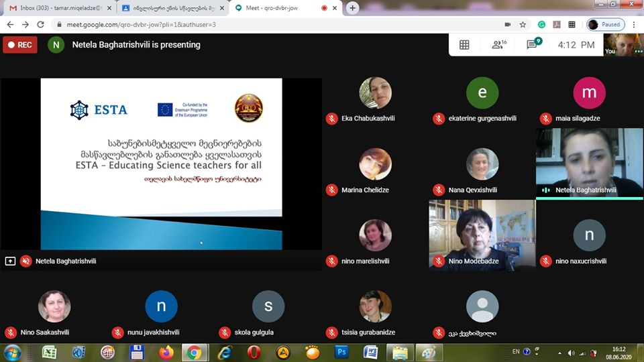The image size is (644, 362).
Task: Open a new browser tab
Action: 353,8
